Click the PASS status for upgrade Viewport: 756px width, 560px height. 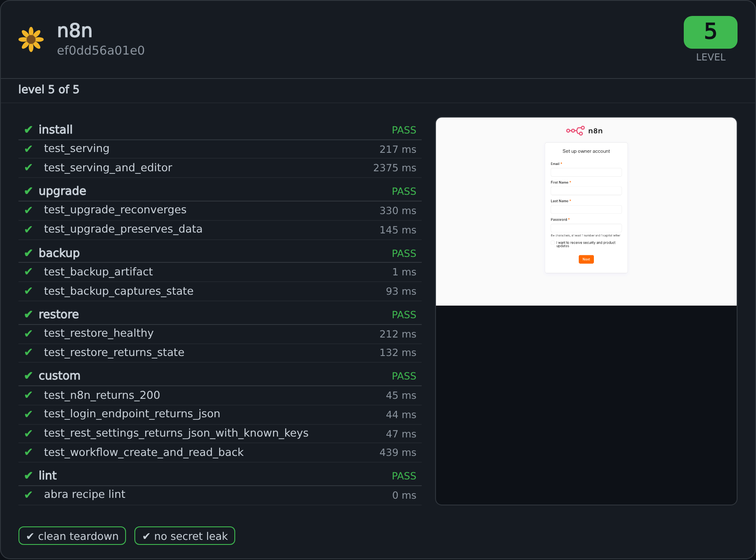[x=404, y=191]
